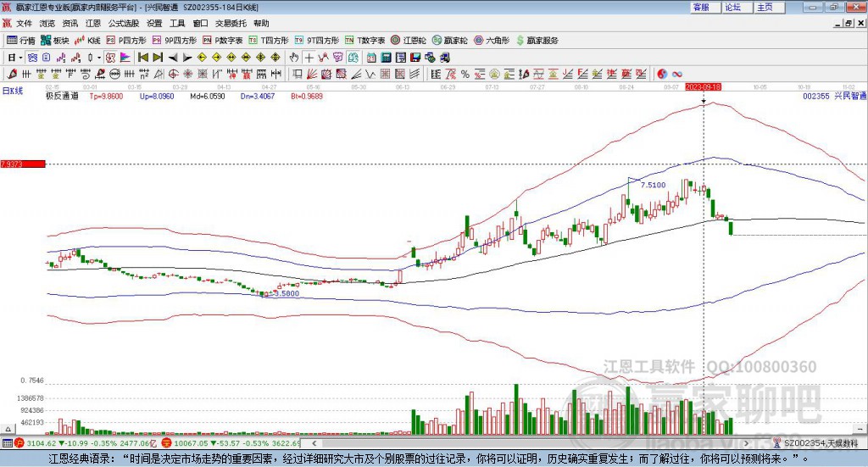
Task: Step chart forward with black right arrow
Action: pos(187,58)
